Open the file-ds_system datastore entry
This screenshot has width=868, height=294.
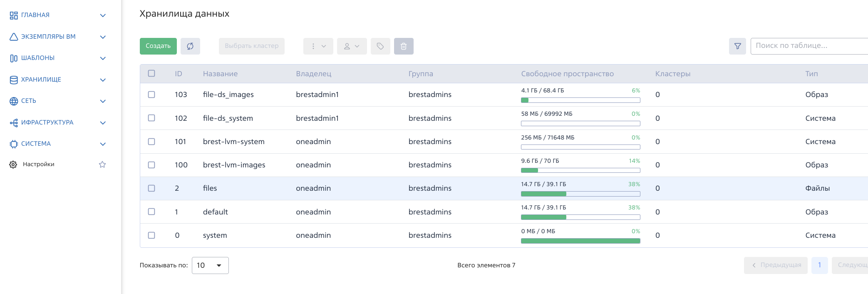[228, 118]
